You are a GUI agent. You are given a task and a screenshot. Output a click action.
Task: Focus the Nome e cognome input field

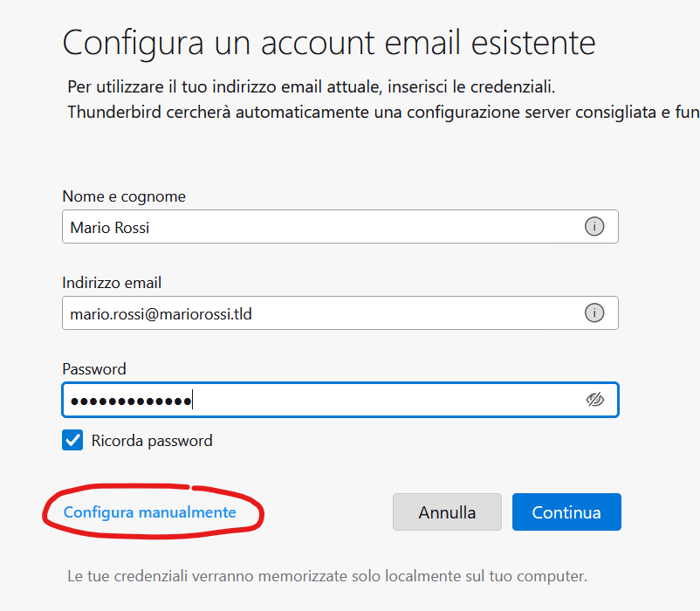tap(340, 227)
